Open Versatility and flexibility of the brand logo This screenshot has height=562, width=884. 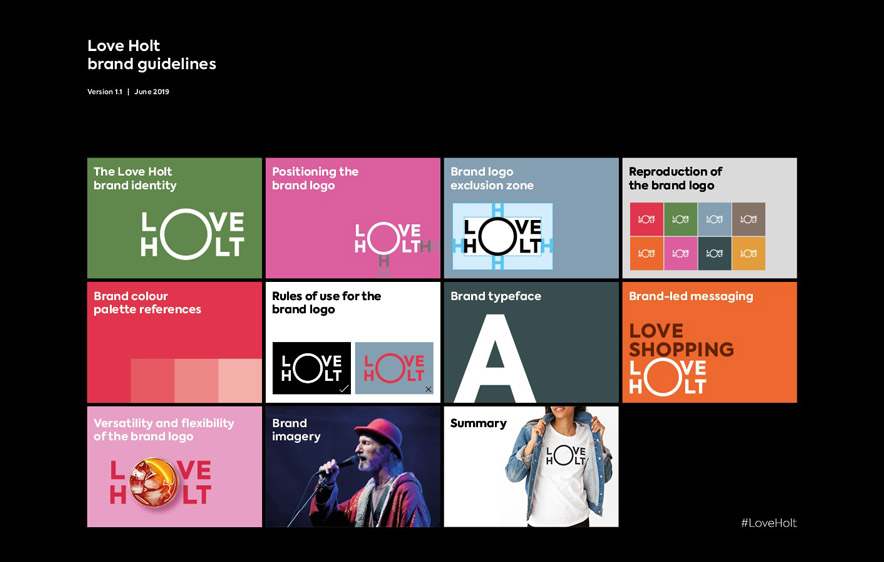click(174, 466)
